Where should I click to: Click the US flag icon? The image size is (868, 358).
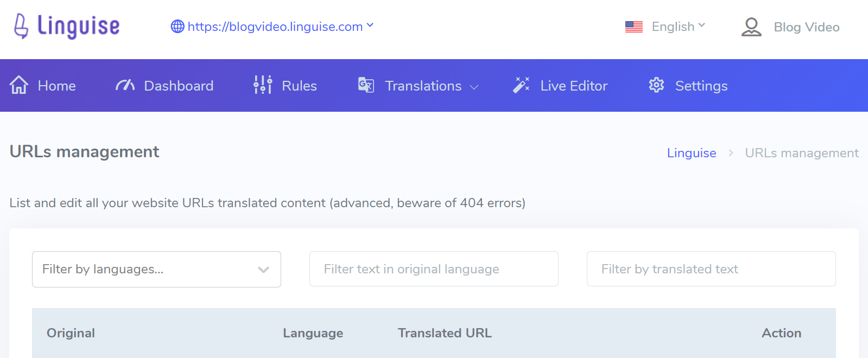[x=634, y=27]
